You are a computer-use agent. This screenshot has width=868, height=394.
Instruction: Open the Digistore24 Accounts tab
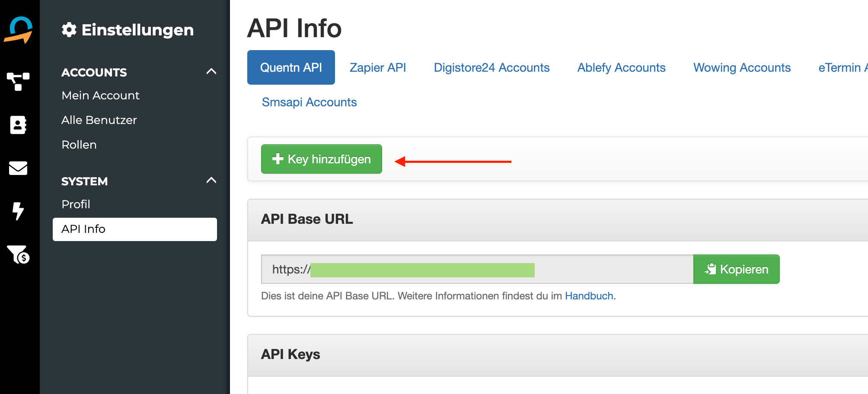click(491, 67)
